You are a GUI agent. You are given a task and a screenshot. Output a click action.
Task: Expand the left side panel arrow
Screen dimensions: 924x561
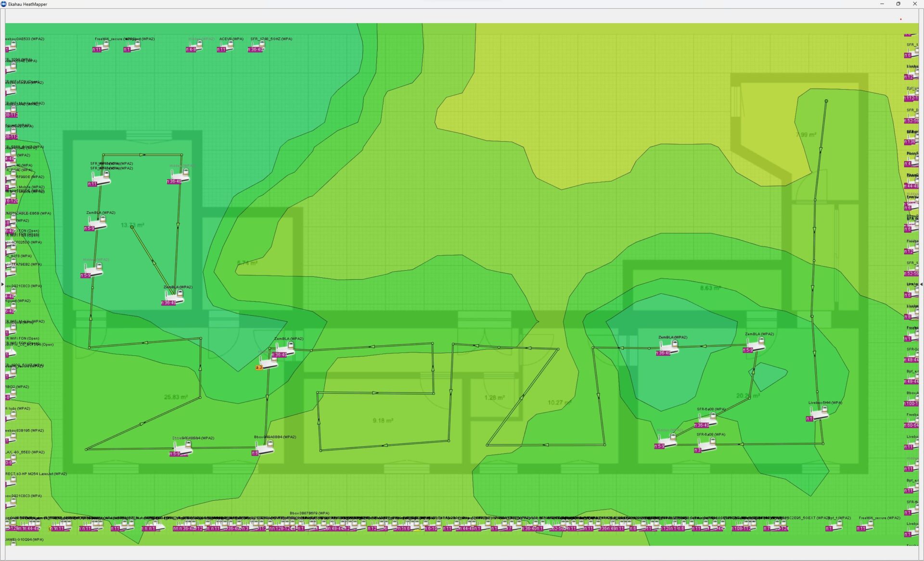[x=2, y=284]
